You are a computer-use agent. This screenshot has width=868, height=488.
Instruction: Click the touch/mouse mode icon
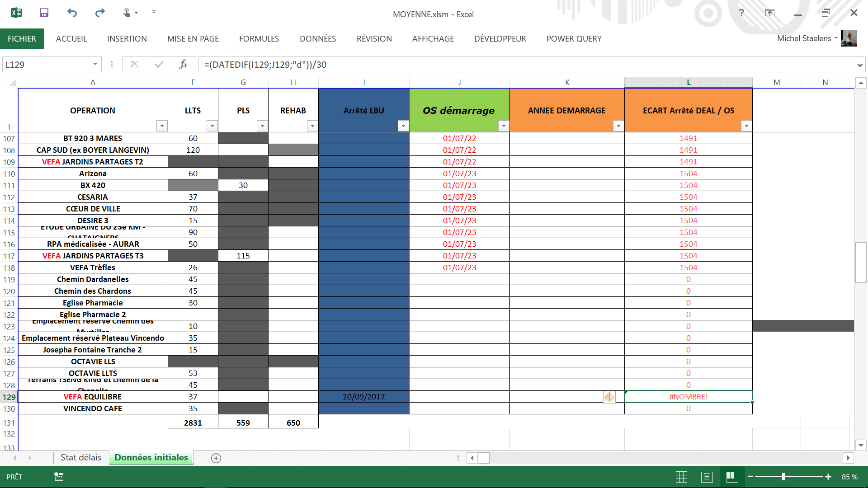[127, 13]
